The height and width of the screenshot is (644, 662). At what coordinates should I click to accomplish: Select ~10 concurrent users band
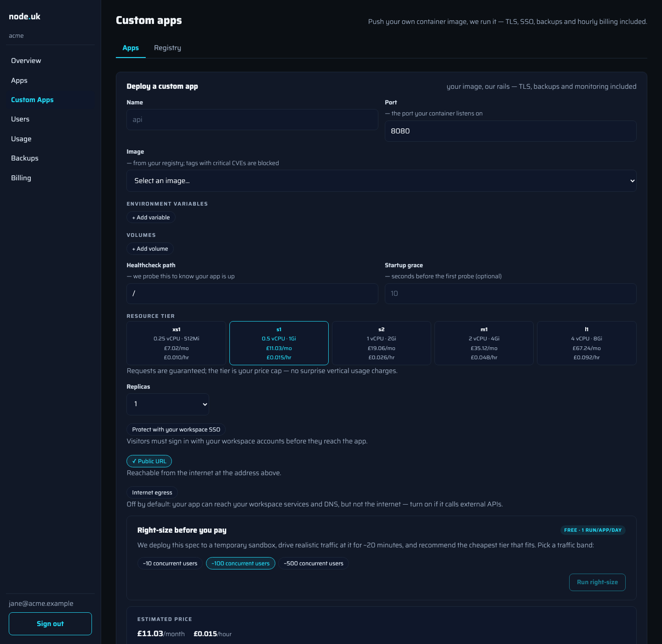pos(170,563)
